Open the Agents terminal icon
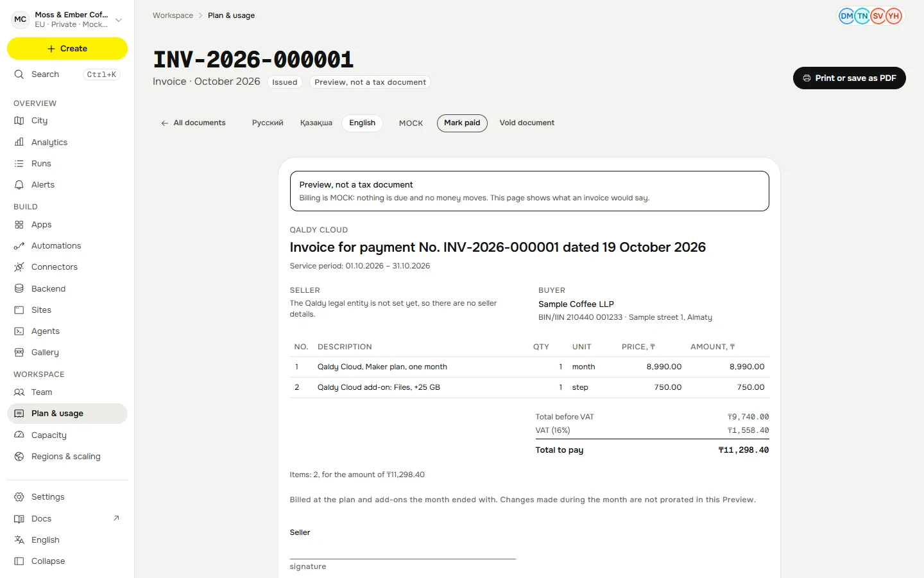The height and width of the screenshot is (578, 924). click(x=19, y=331)
